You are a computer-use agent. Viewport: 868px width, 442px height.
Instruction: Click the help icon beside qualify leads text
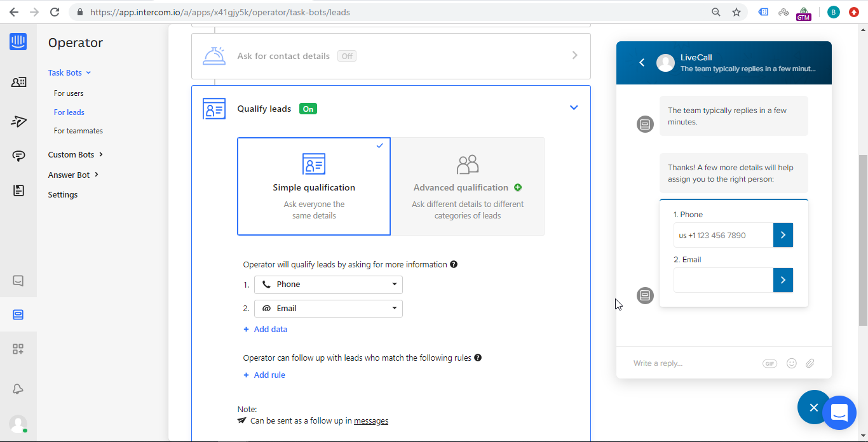click(454, 264)
